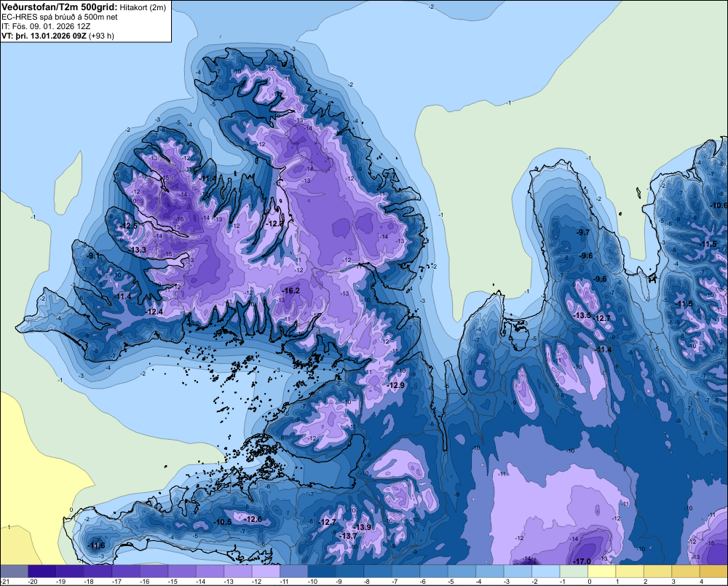Click the -12.9 temperature value
The height and width of the screenshot is (586, 728).
396,385
